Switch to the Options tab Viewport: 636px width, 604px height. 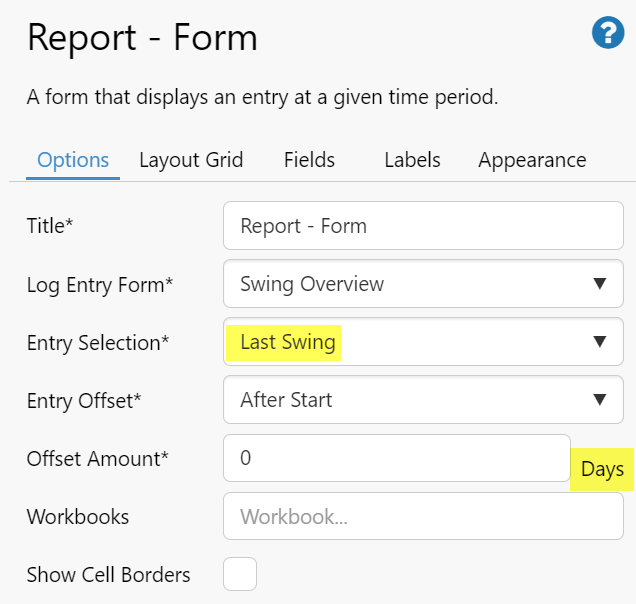click(73, 160)
